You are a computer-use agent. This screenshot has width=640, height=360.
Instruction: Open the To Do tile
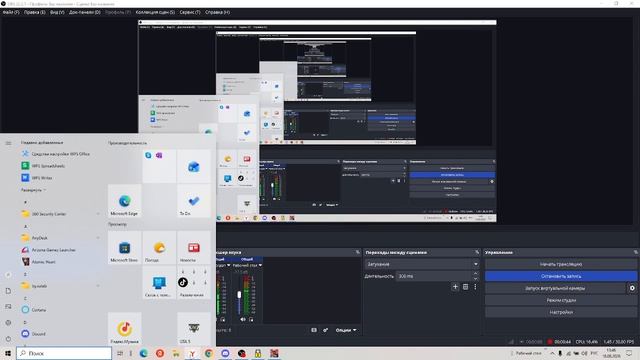[x=194, y=201]
